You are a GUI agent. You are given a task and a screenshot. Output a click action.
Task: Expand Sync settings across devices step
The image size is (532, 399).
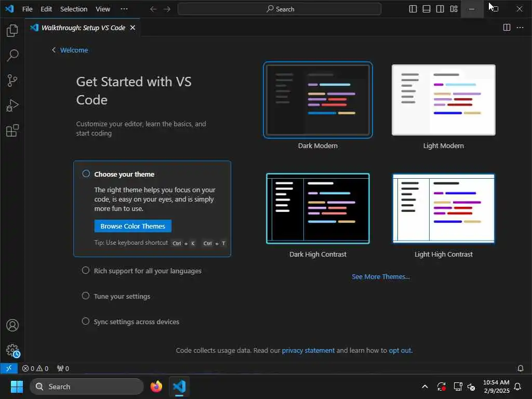137,322
